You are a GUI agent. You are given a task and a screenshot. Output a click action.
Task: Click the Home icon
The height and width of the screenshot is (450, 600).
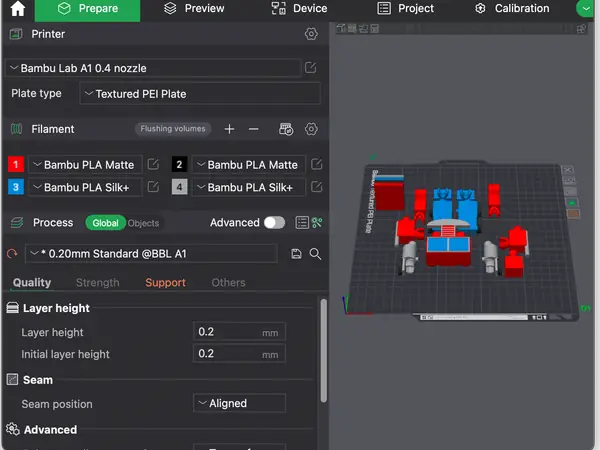(18, 8)
